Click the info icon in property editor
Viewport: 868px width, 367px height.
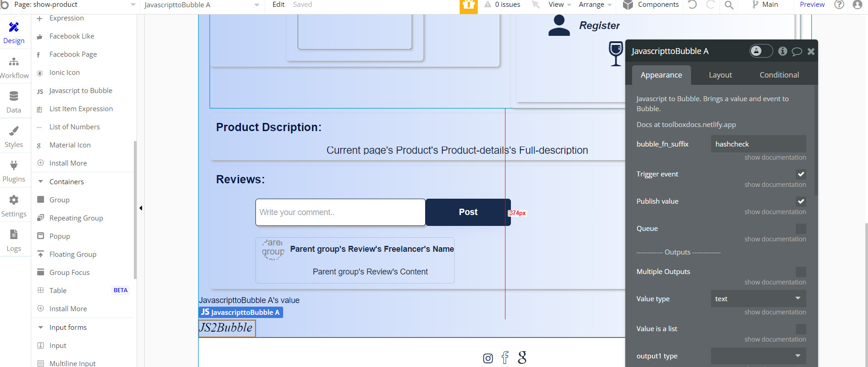[783, 51]
